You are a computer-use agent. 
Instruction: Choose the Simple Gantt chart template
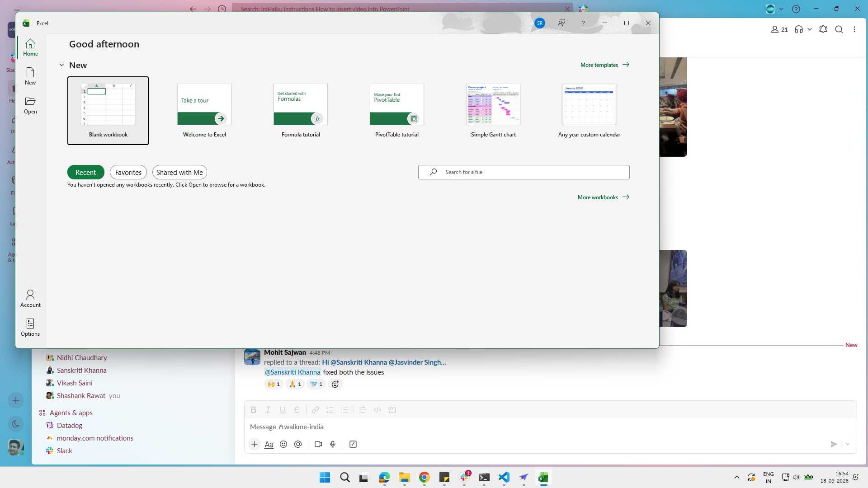click(x=493, y=111)
